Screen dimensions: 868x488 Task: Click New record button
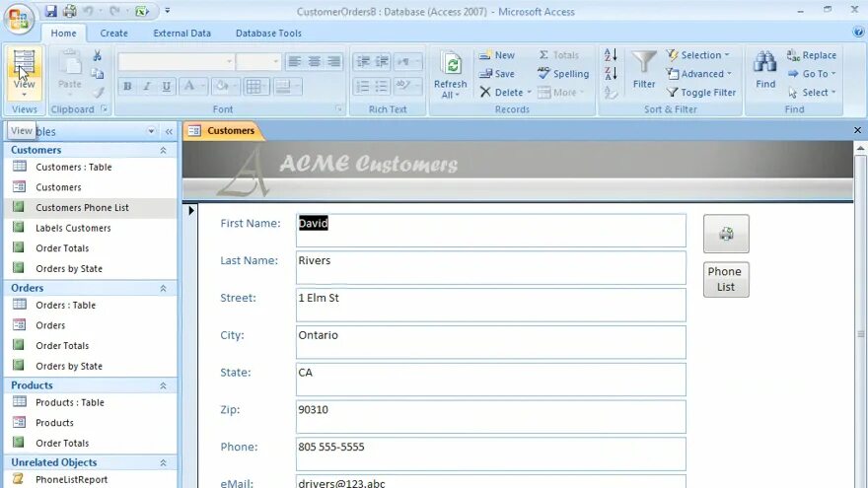pos(496,55)
